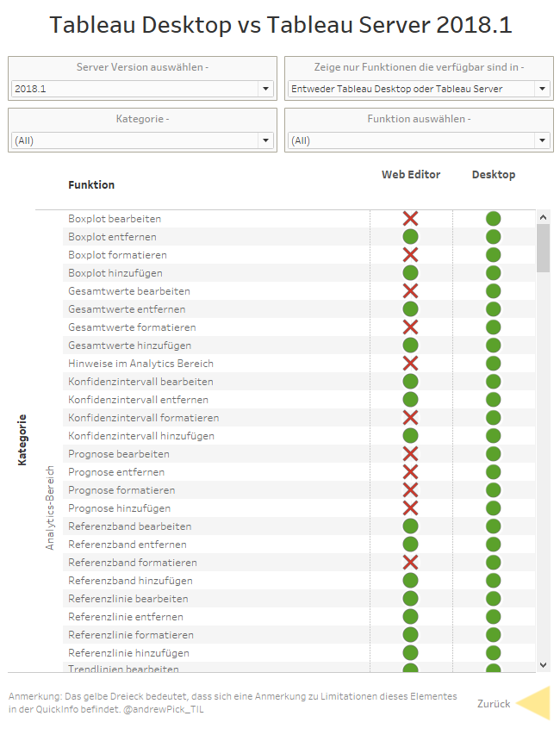Image resolution: width=560 pixels, height=741 pixels.
Task: Click the Kategorie axis label
Action: (22, 440)
